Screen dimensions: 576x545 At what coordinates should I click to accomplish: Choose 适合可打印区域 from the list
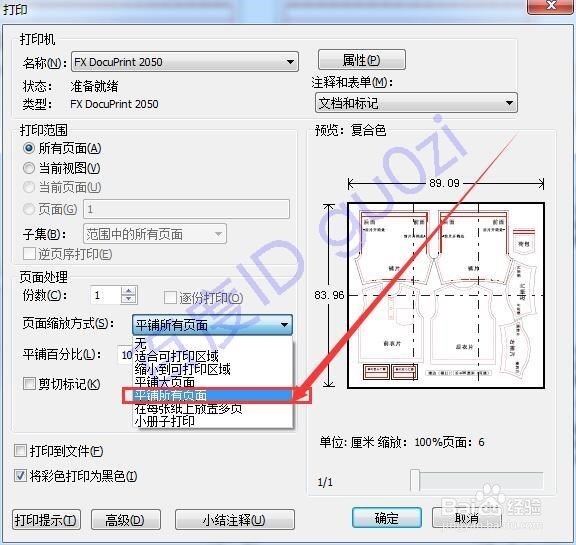pyautogui.click(x=213, y=356)
